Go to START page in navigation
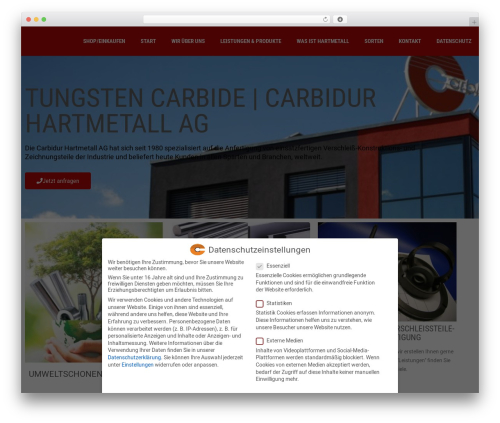The image size is (500, 423). [148, 41]
